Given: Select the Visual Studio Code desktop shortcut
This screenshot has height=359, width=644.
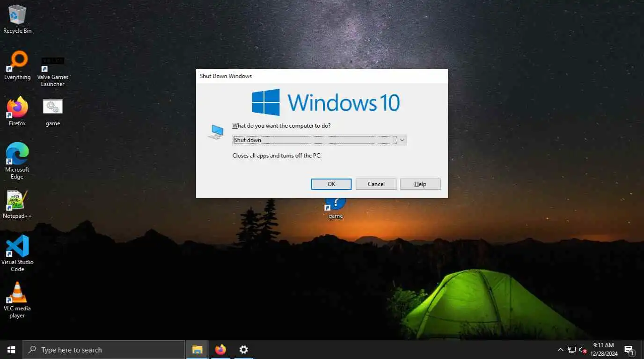Looking at the screenshot, I should coord(17,253).
